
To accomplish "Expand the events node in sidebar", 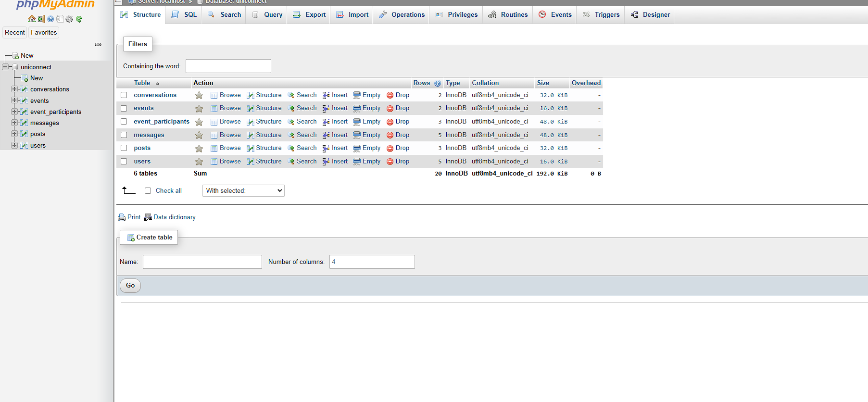I will tap(14, 100).
